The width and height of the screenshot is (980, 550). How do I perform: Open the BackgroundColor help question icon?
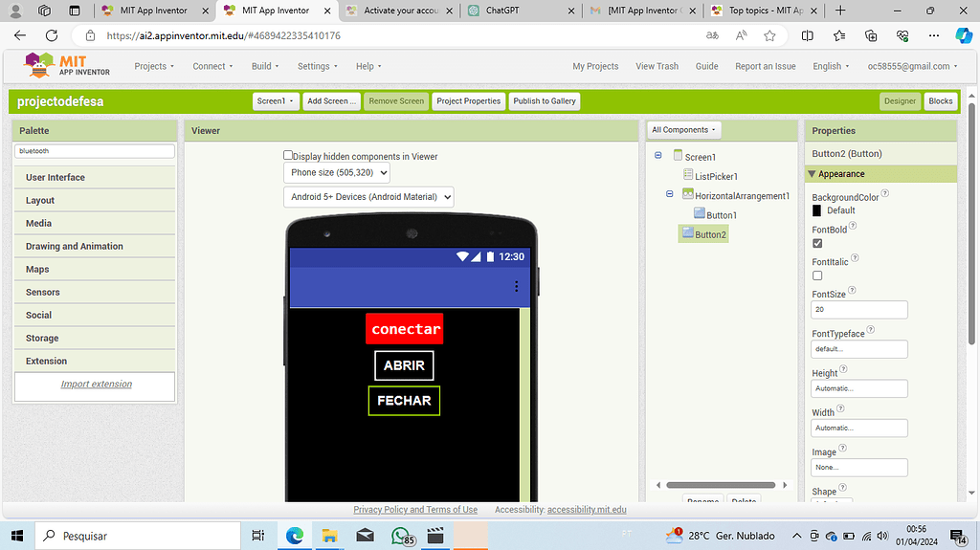click(x=885, y=193)
